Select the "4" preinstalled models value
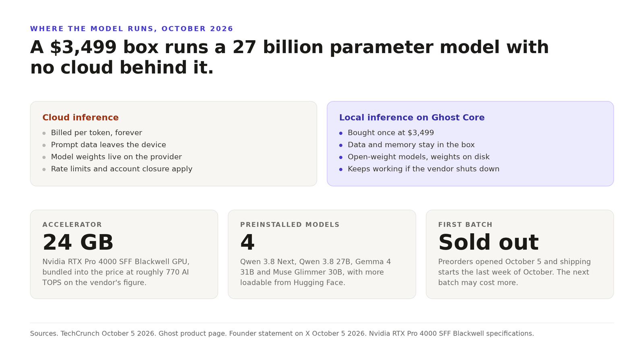644x362 pixels. [248, 243]
